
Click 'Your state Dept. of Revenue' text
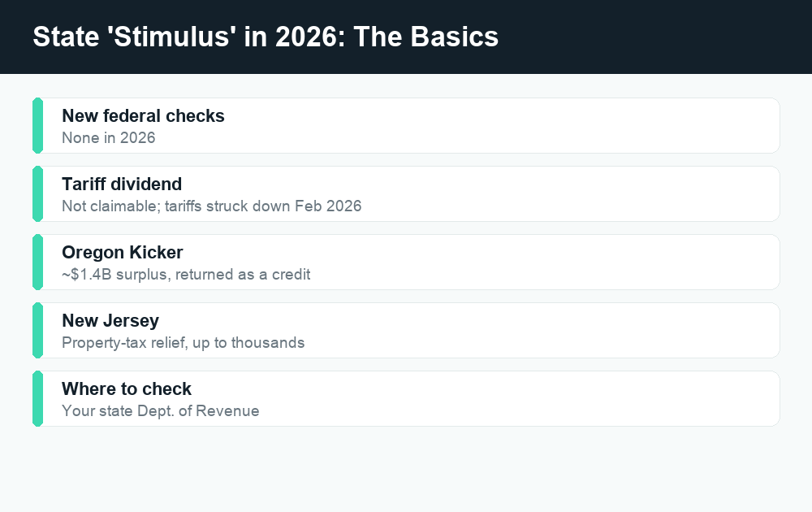(161, 411)
